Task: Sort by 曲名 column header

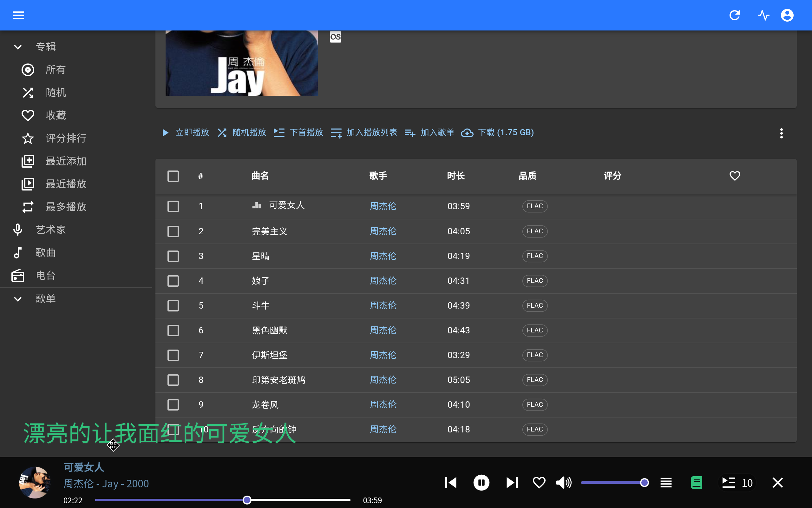Action: pyautogui.click(x=260, y=176)
